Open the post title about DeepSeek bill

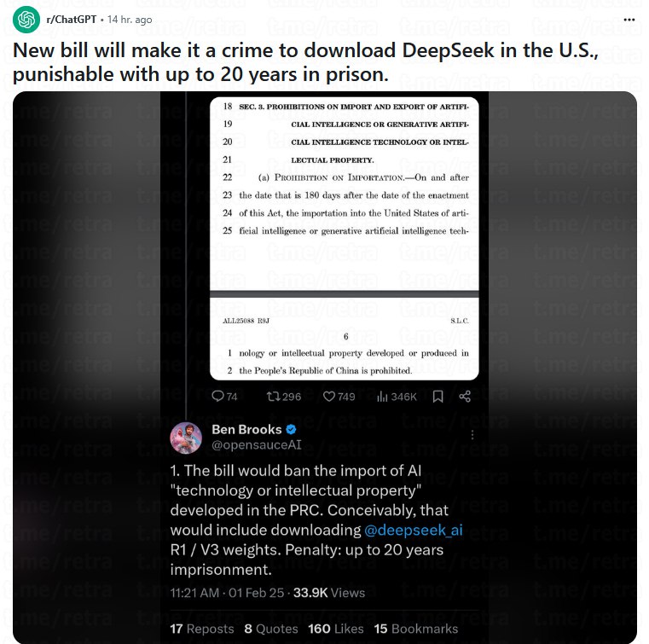[306, 62]
